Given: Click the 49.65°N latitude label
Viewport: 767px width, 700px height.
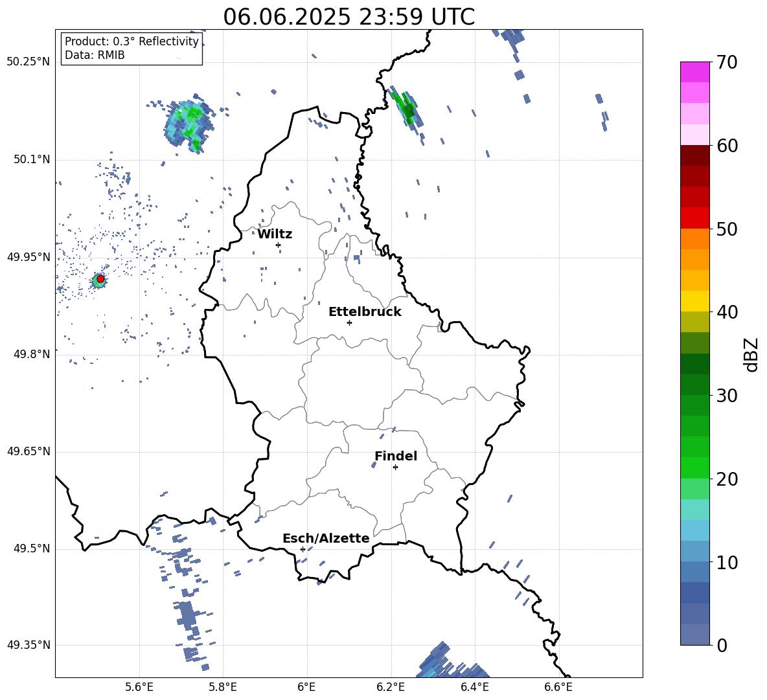Looking at the screenshot, I should pyautogui.click(x=29, y=451).
